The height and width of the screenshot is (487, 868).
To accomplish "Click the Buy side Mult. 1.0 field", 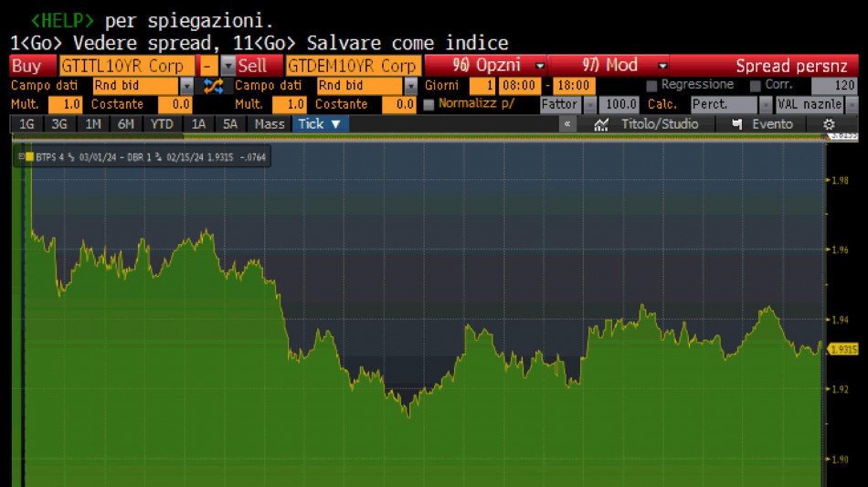I will 65,104.
